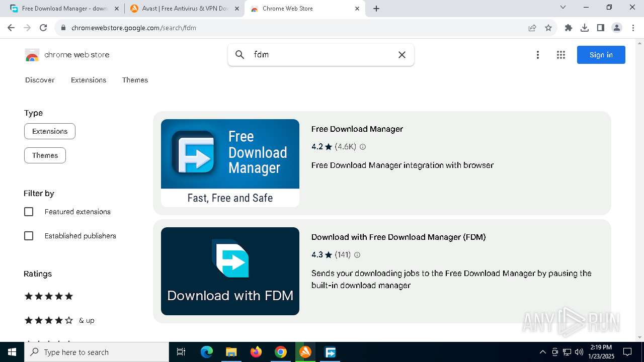Open a new browser tab
The image size is (644, 362).
(376, 9)
